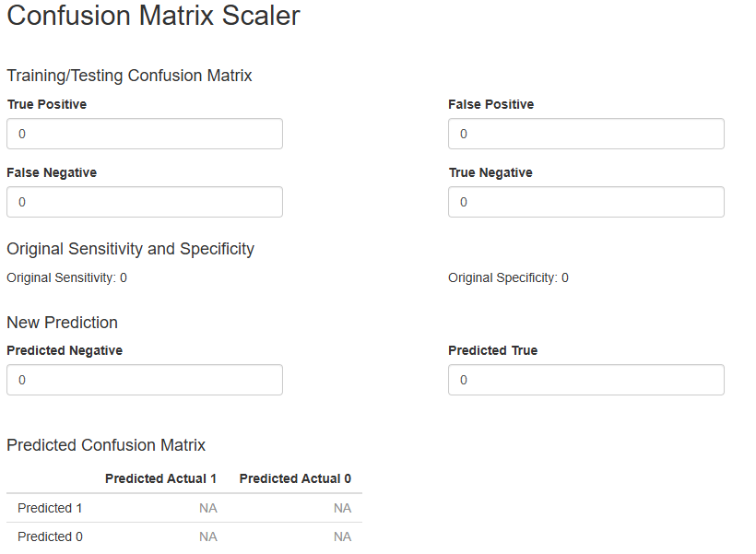Image resolution: width=756 pixels, height=554 pixels.
Task: Click the Original Specificity value text
Action: click(x=508, y=277)
